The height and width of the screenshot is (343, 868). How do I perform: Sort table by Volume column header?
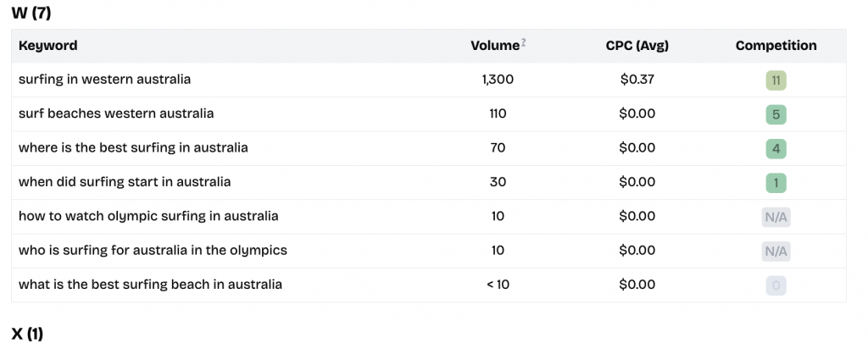[x=495, y=46]
